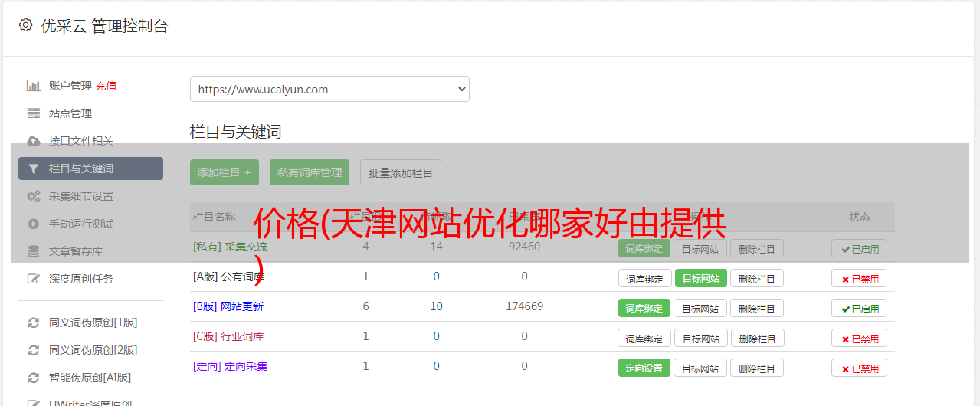Viewport: 980px width, 406px height.
Task: Click green 目标网站 in the 公有词库 row
Action: coord(700,278)
